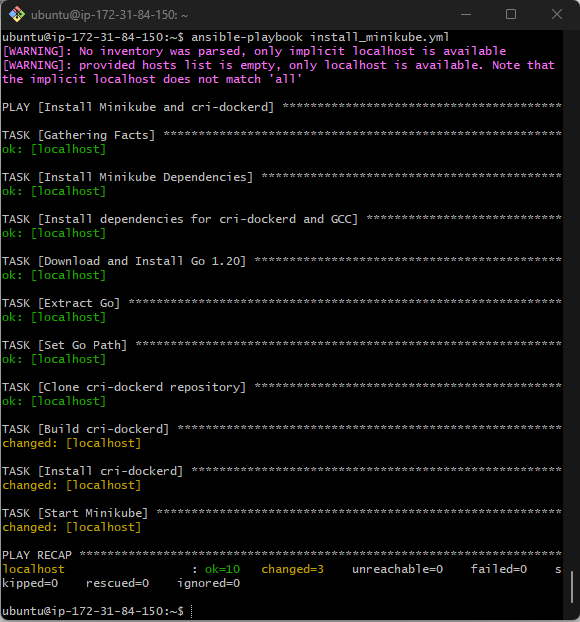
Task: Click the 'provided hosts list is empty' warning
Action: 278,65
